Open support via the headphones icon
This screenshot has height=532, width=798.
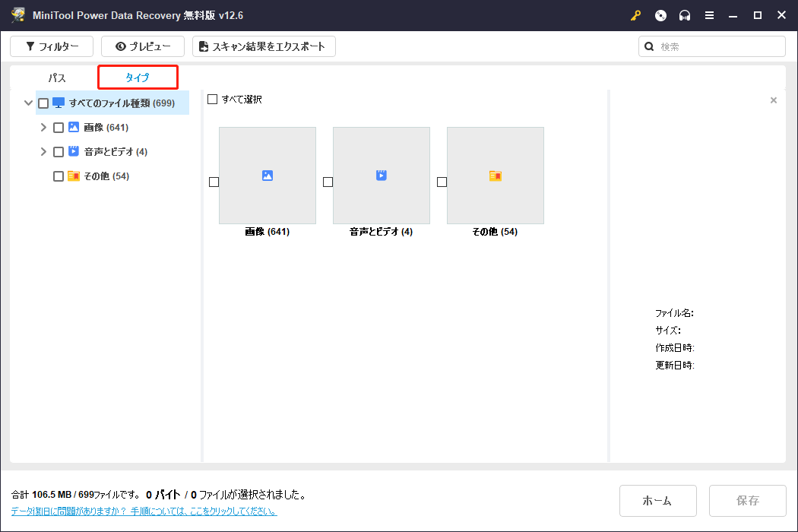(685, 15)
